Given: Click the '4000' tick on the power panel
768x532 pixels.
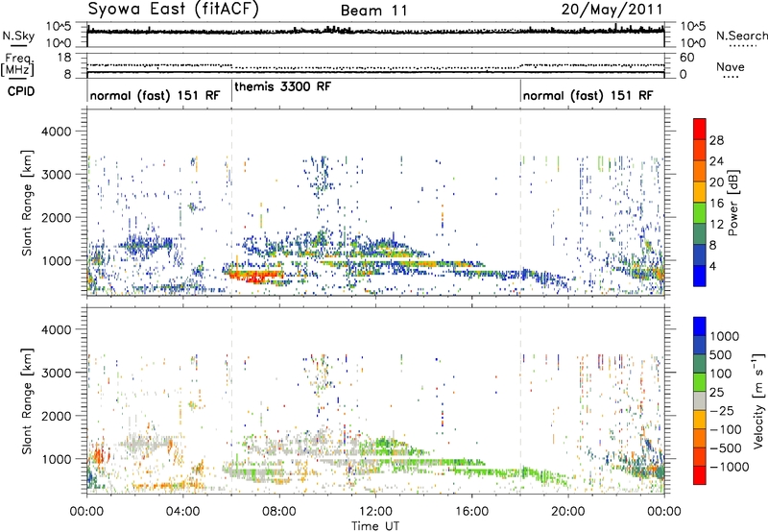Looking at the screenshot, I should pyautogui.click(x=56, y=132).
